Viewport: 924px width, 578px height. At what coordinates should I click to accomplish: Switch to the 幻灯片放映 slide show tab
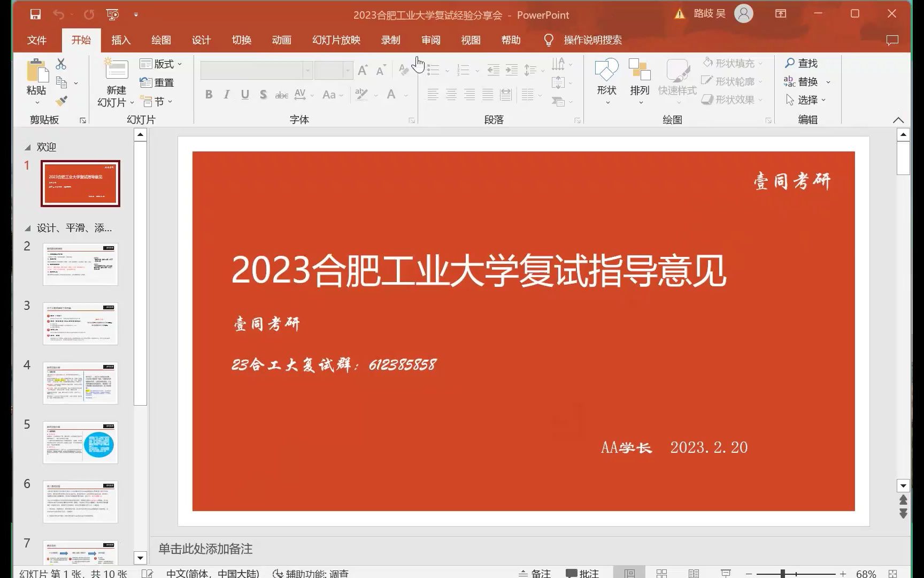(336, 40)
